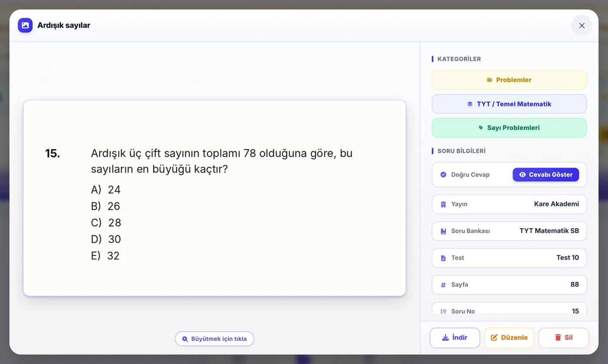Click the question image preview card

pos(215,198)
